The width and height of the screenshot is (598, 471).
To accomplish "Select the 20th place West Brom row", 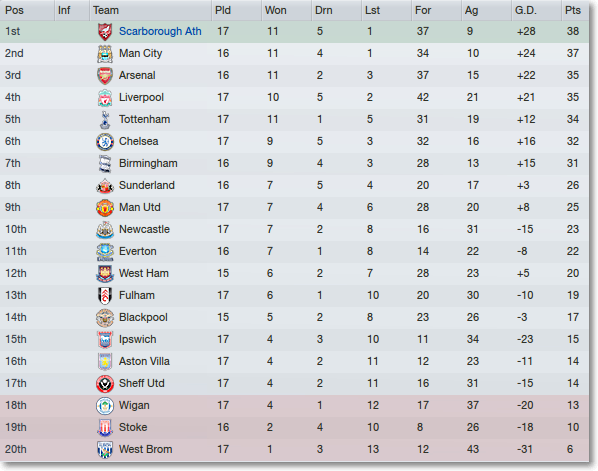I will [294, 450].
